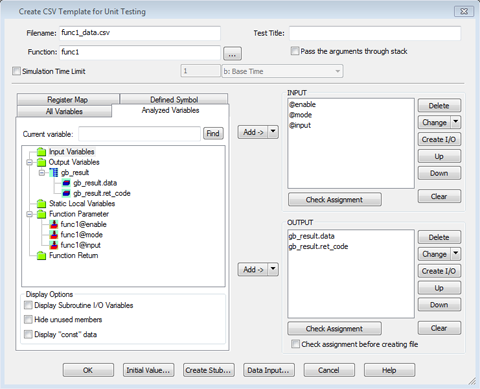Tick Pass the arguments through stack
Screen dimensions: 480x389
(x=295, y=51)
